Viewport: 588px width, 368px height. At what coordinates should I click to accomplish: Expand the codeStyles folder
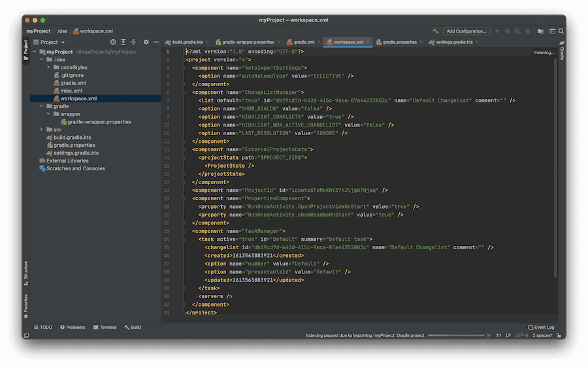coord(49,67)
